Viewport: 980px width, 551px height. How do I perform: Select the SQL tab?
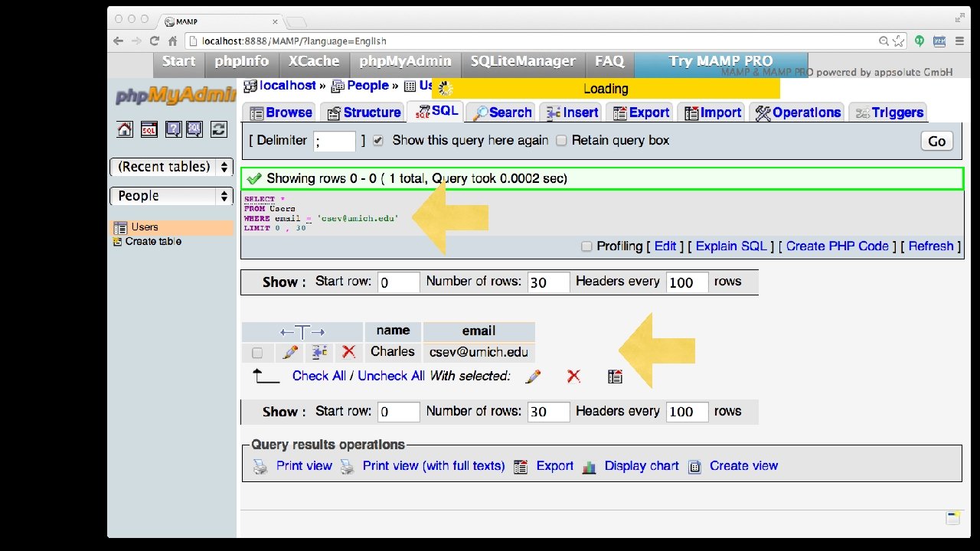coord(436,112)
